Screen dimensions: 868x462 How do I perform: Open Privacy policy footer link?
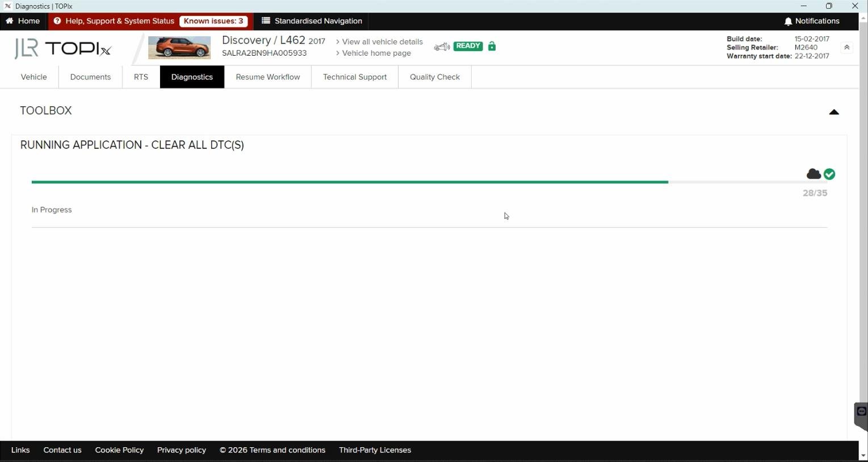coord(182,450)
